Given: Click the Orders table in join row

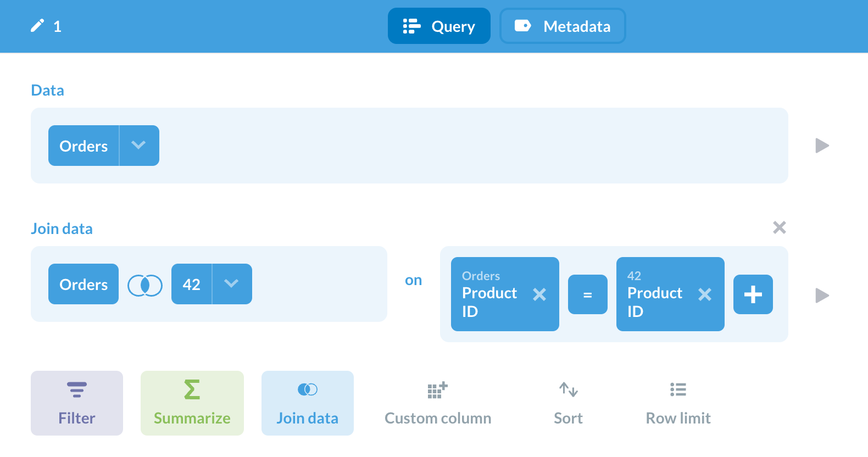Looking at the screenshot, I should tap(84, 284).
